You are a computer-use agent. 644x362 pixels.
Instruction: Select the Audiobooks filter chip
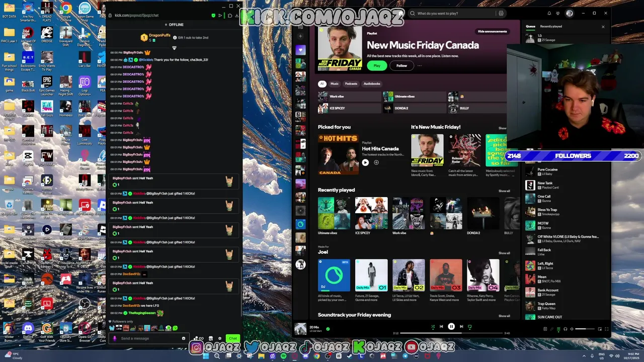pos(372,83)
